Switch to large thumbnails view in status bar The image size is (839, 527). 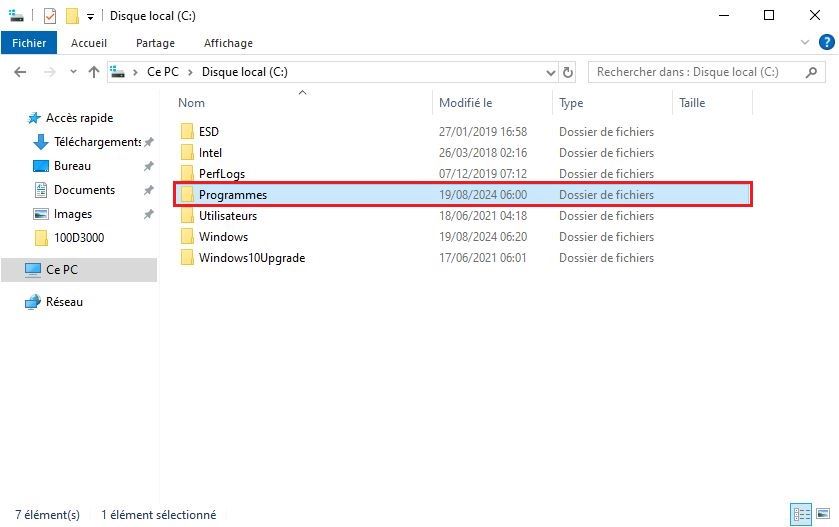click(x=823, y=515)
